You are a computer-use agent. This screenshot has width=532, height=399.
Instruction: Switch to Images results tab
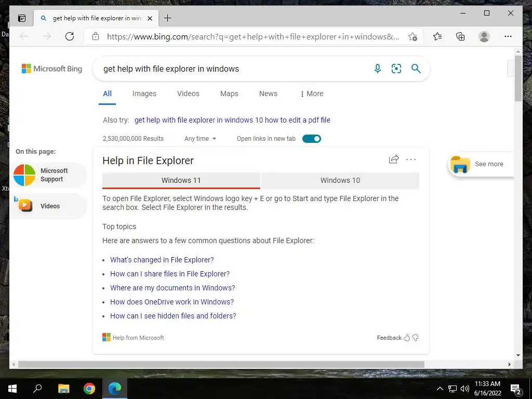144,94
